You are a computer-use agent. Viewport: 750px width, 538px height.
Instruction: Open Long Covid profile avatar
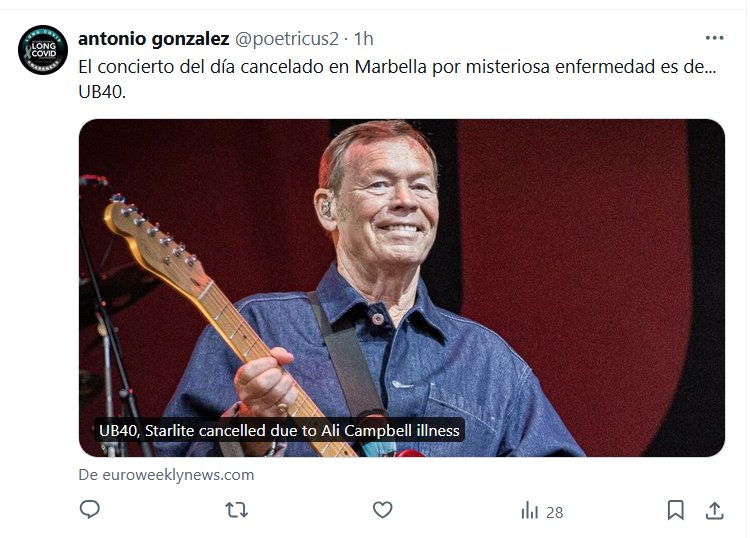tap(43, 50)
